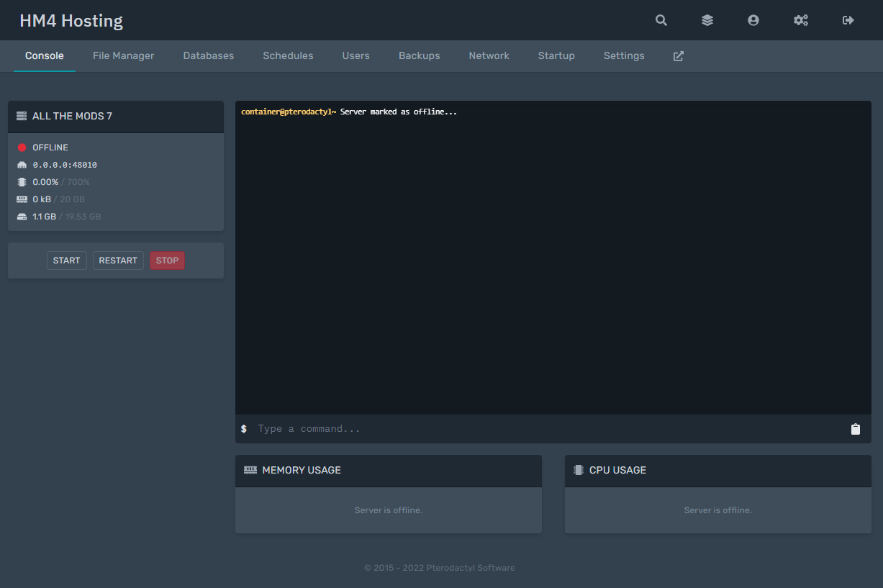Open the server Settings tab
This screenshot has height=588, width=883.
click(x=624, y=56)
